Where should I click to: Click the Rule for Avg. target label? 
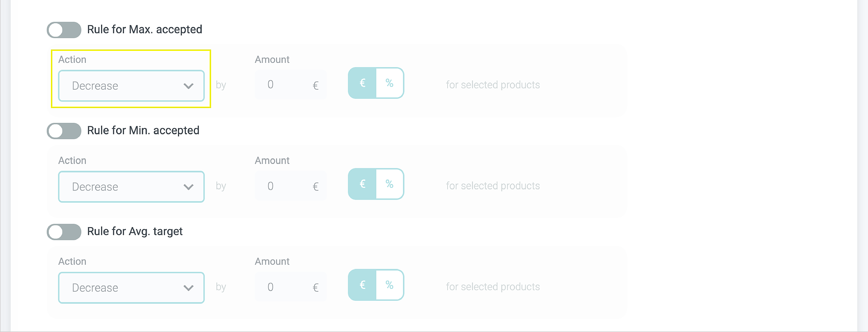point(135,231)
